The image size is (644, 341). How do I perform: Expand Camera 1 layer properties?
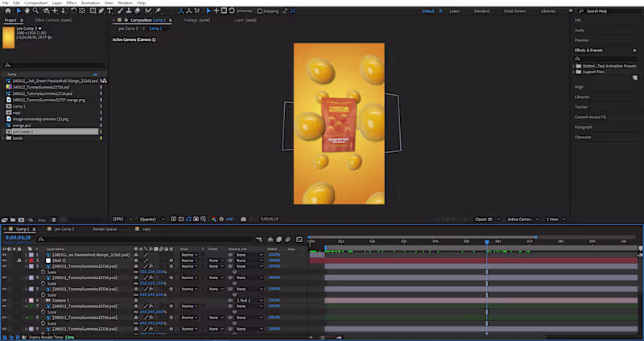(26, 300)
